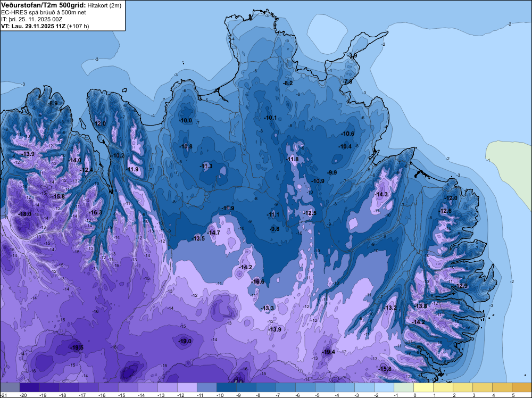Click the legend color swatch labeled -20
Screen dimensions: 532x398
(x=29, y=387)
